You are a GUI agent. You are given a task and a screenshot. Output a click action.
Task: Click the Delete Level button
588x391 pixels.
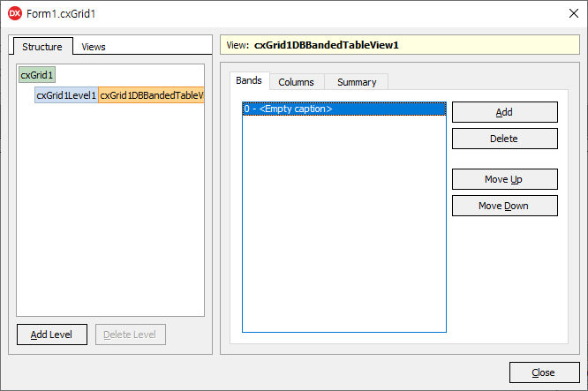(x=130, y=335)
